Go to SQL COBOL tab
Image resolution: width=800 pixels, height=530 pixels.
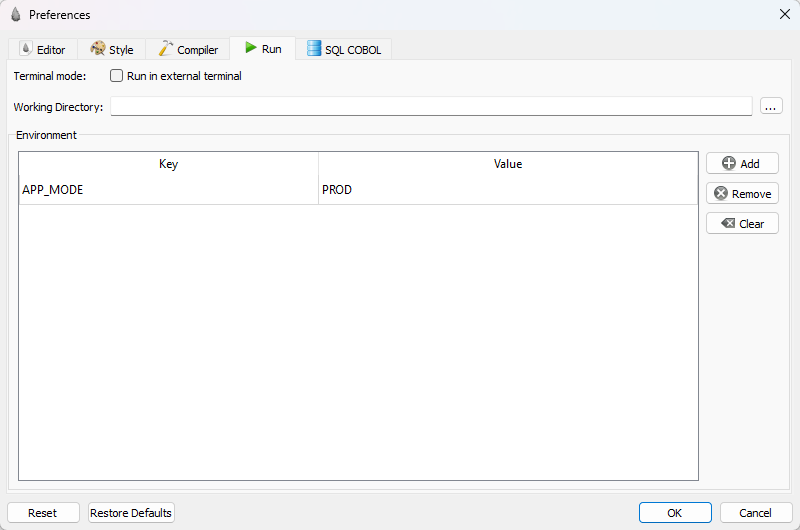click(344, 50)
